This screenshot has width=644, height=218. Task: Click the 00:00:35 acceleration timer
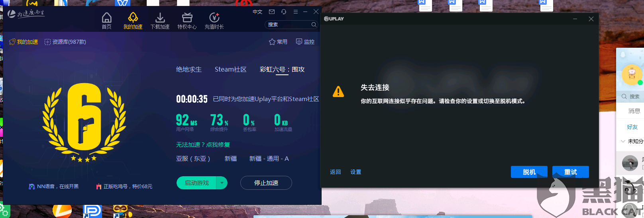pos(192,99)
